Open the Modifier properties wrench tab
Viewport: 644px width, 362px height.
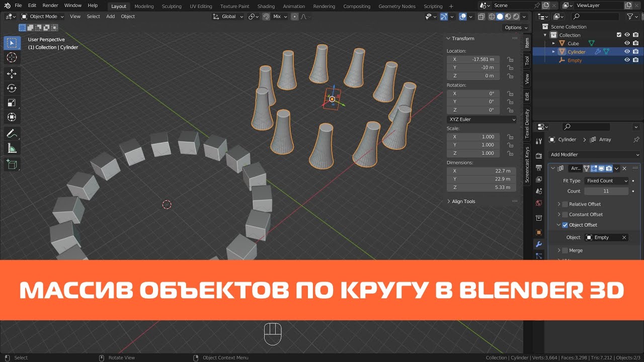tap(539, 244)
